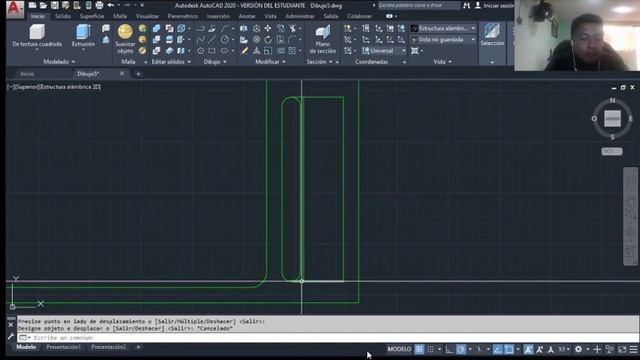Add new layout with plus button
Image resolution: width=640 pixels, height=360 pixels.
138,347
